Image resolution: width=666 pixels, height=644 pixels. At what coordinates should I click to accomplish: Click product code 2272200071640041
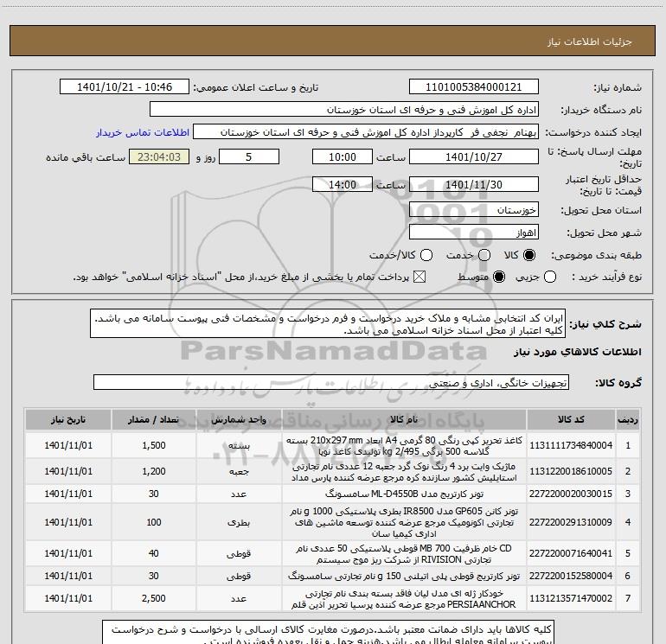pos(571,553)
